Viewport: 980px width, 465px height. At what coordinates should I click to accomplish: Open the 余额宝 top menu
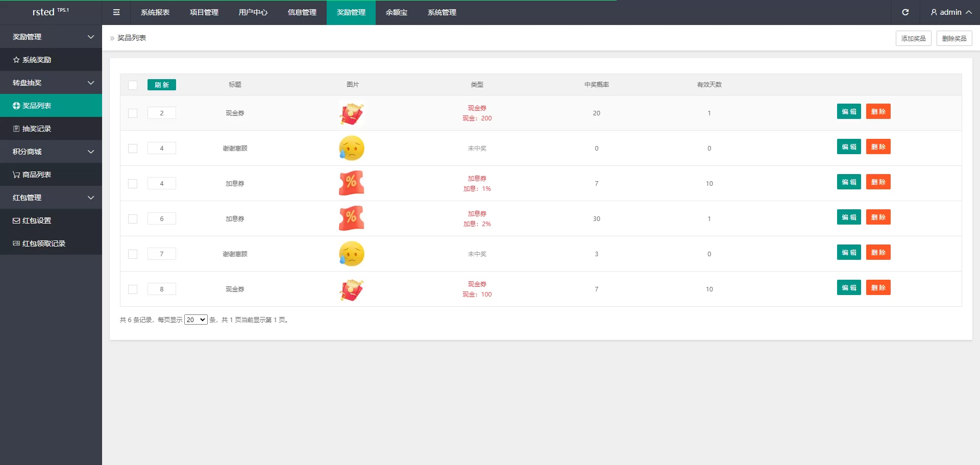[396, 12]
